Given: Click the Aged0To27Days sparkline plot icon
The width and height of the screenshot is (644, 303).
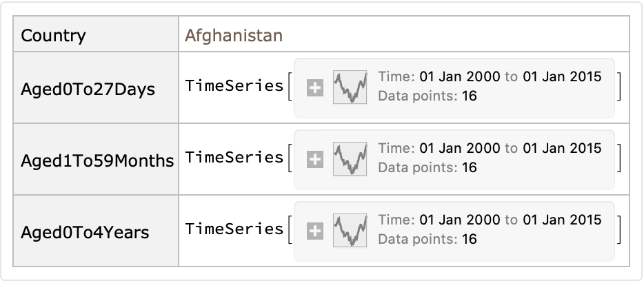Looking at the screenshot, I should tap(350, 87).
